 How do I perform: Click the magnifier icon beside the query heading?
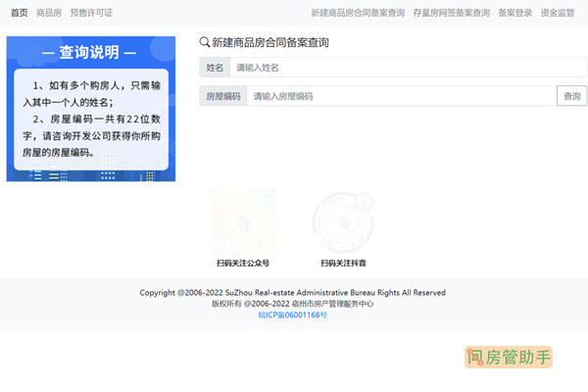point(205,42)
